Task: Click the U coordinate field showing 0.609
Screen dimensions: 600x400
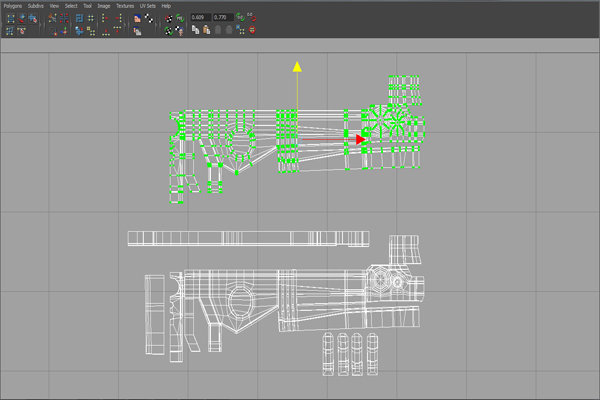Action: (x=201, y=17)
